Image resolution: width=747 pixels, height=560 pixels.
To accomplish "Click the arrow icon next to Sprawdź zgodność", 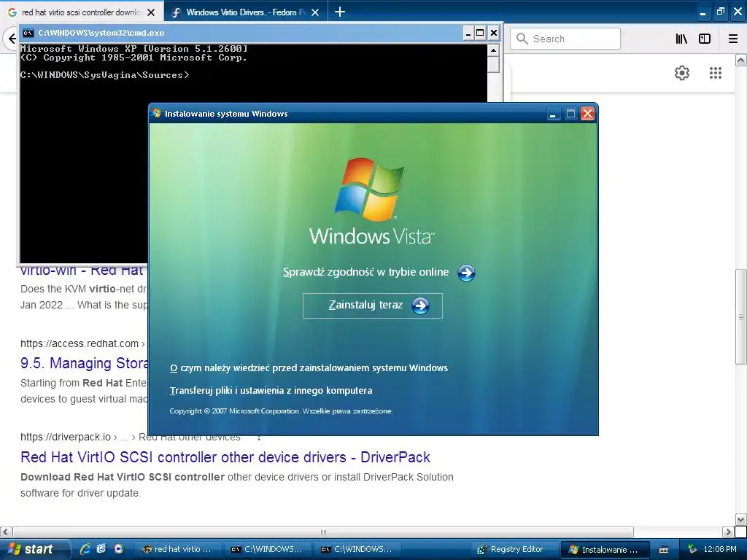I will pyautogui.click(x=466, y=273).
